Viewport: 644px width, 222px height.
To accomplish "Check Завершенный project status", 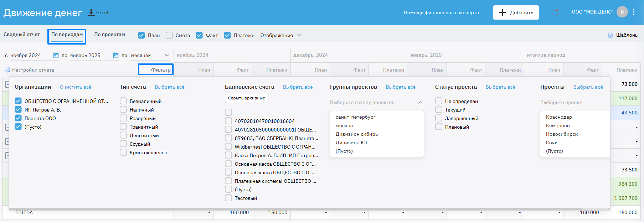I will coord(439,118).
